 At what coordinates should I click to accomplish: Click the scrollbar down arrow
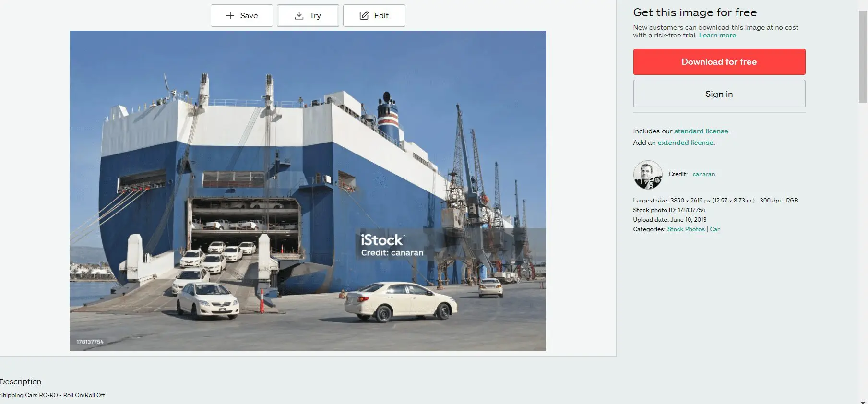863,401
